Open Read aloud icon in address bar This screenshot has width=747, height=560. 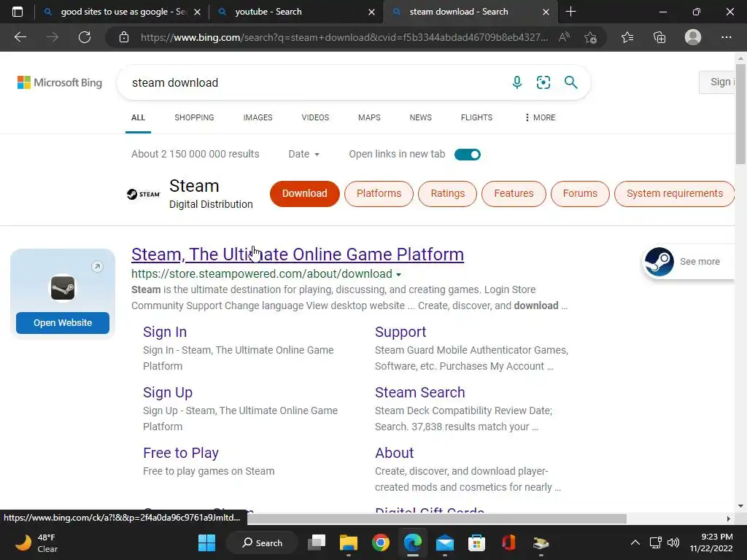point(564,37)
